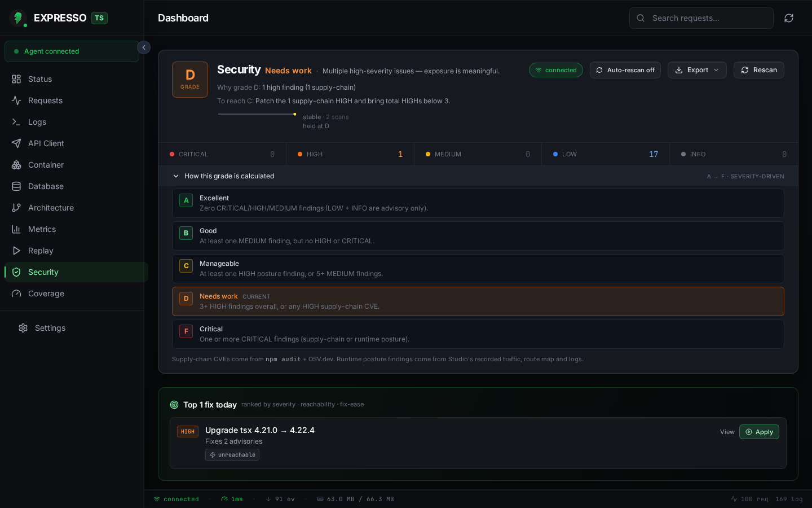Screen dimensions: 812x508
Task: Click the C grade badge icon
Action: click(186, 266)
